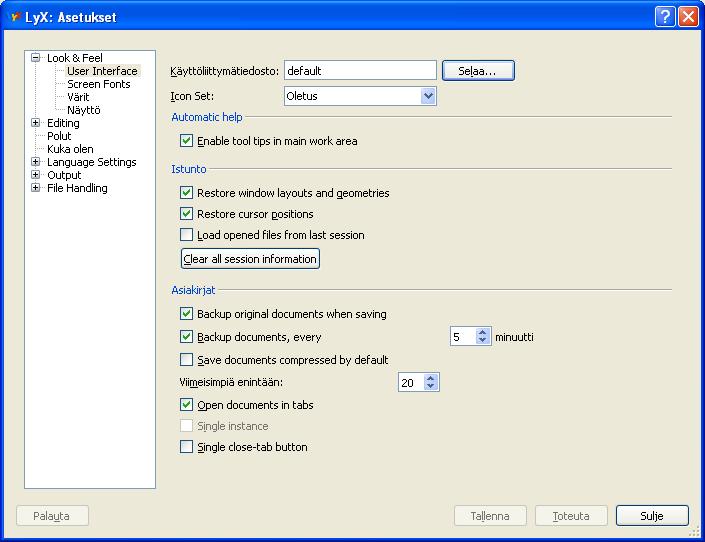Click the Asiakirjat section heading
The width and height of the screenshot is (705, 542).
click(193, 290)
